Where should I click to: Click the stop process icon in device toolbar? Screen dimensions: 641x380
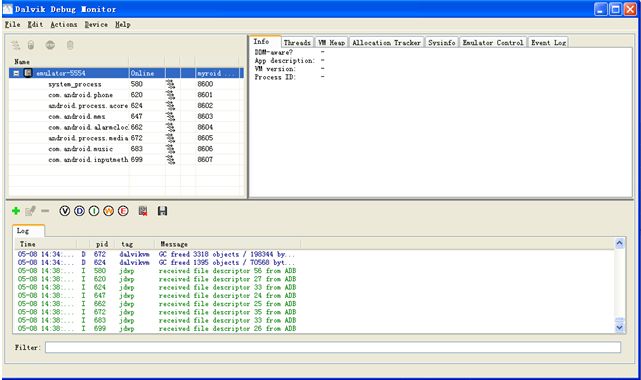(50, 45)
